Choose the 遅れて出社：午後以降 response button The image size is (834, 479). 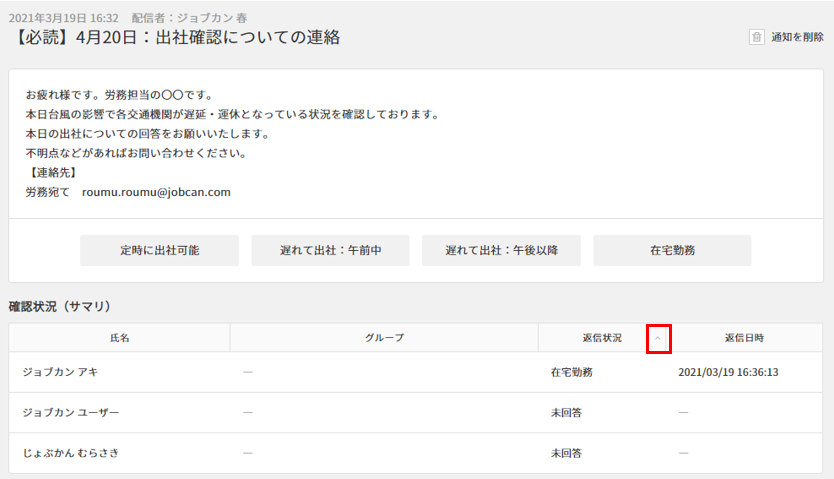(x=501, y=251)
